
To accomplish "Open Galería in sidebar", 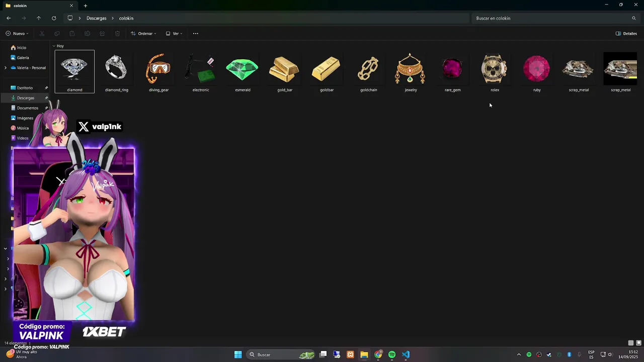I will 20,58.
